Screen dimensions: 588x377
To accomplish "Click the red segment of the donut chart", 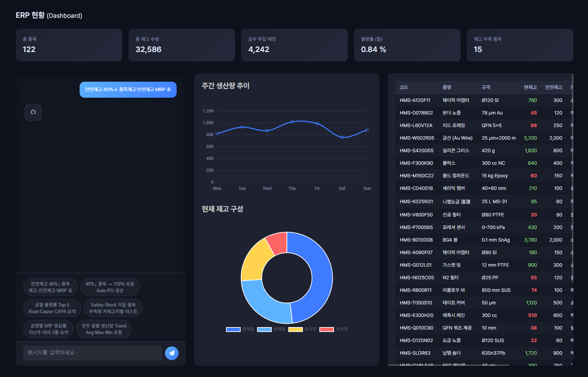I will pos(278,243).
